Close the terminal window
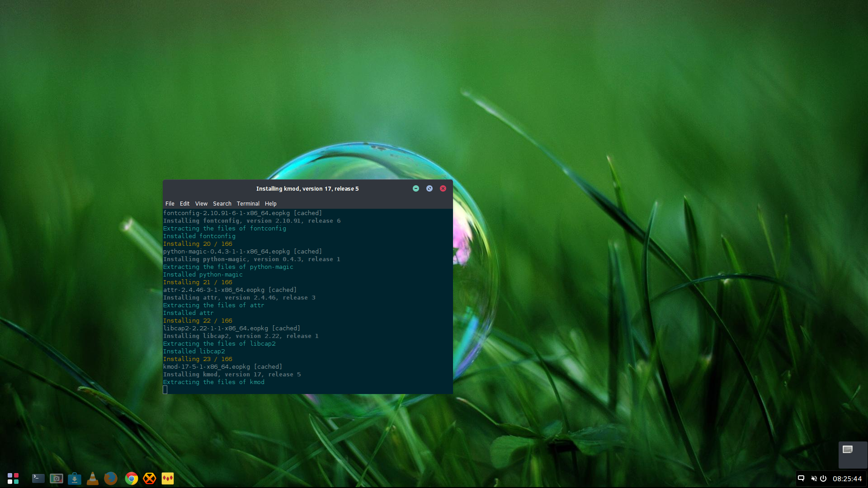The image size is (868, 488). click(x=443, y=188)
